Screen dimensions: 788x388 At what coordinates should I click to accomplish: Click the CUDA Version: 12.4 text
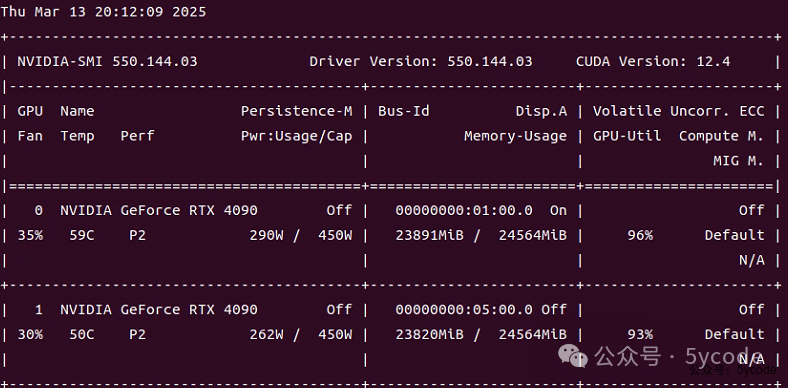pos(653,62)
